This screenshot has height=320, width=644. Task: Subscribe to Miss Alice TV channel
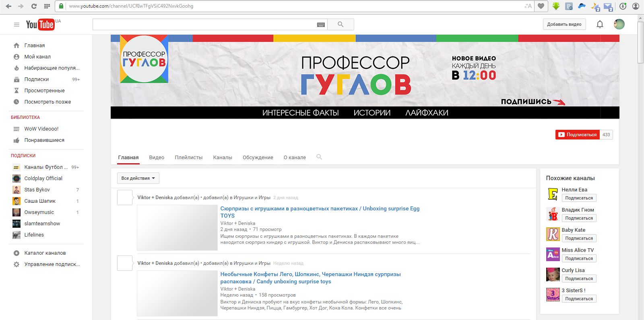(x=579, y=258)
